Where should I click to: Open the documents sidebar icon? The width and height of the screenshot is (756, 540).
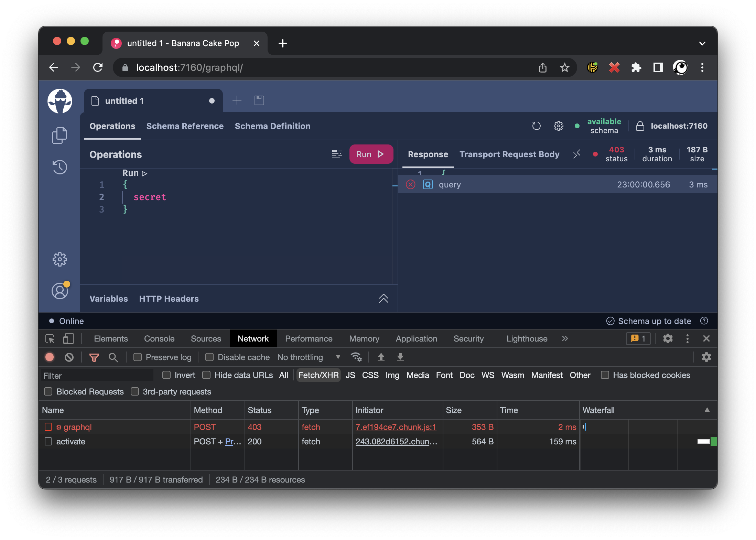pos(60,135)
